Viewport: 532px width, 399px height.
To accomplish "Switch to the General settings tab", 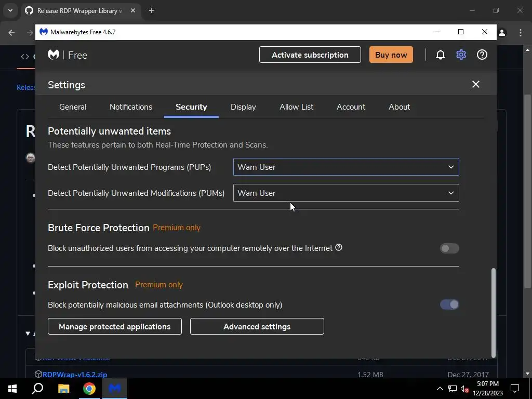I will 73,107.
